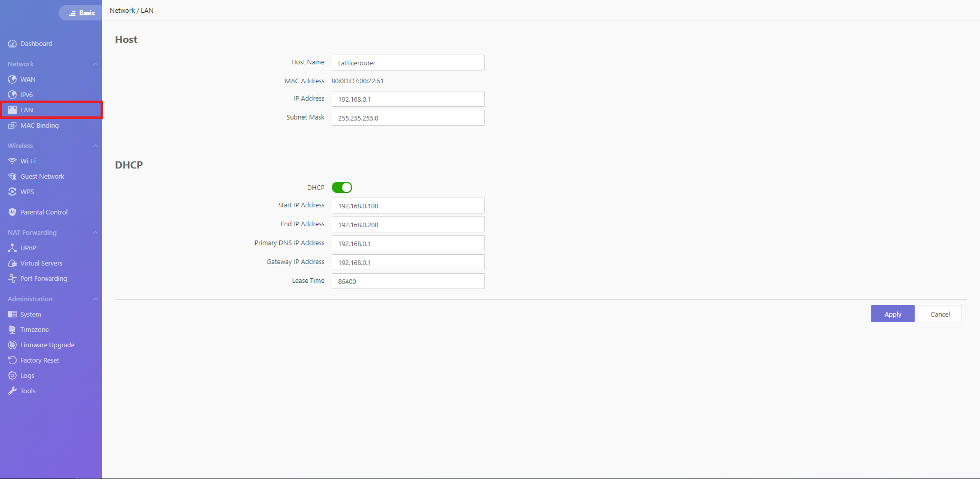The height and width of the screenshot is (479, 980).
Task: Click the Start IP Address field
Action: point(408,206)
